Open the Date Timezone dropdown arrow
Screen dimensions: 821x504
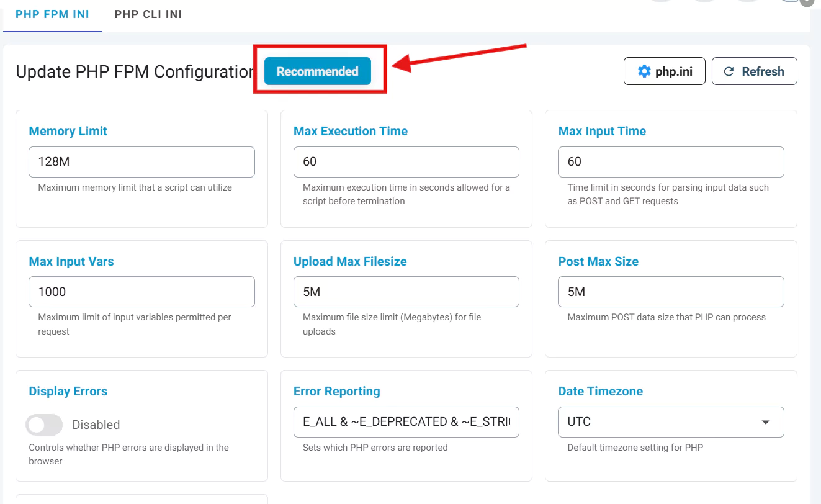point(766,422)
